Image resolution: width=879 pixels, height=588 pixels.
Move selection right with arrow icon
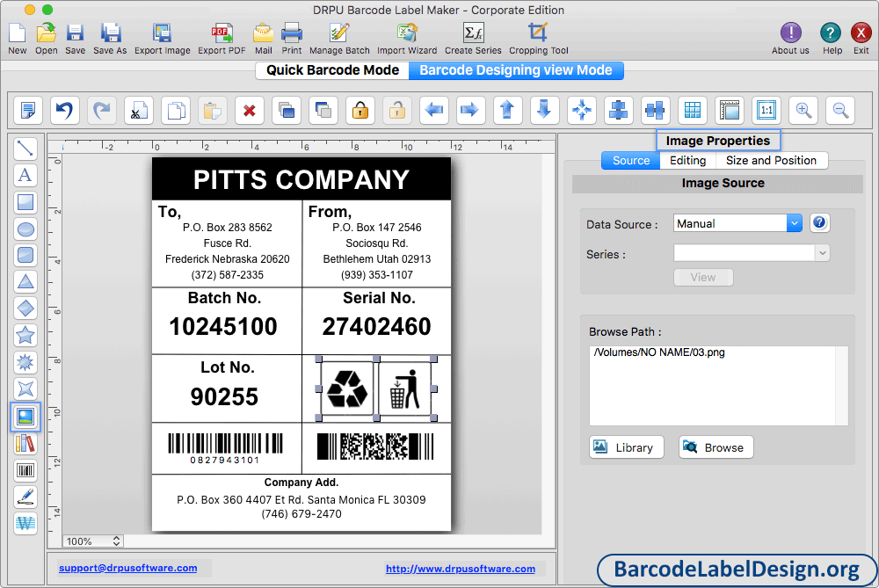[469, 110]
